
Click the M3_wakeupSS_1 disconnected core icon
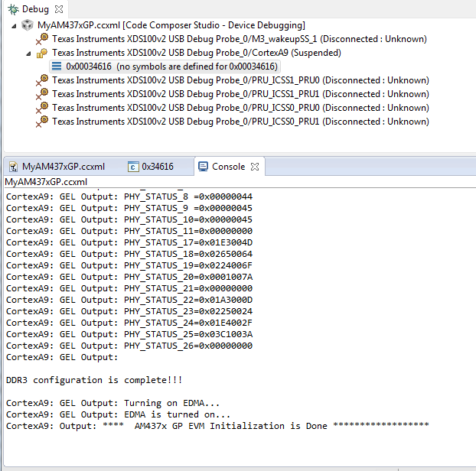(x=43, y=39)
